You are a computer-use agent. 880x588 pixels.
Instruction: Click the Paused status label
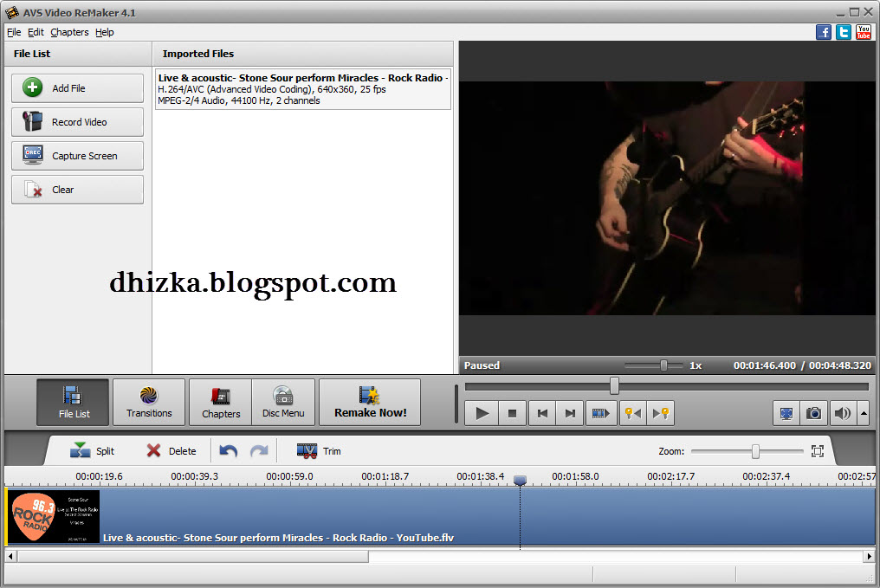click(482, 365)
